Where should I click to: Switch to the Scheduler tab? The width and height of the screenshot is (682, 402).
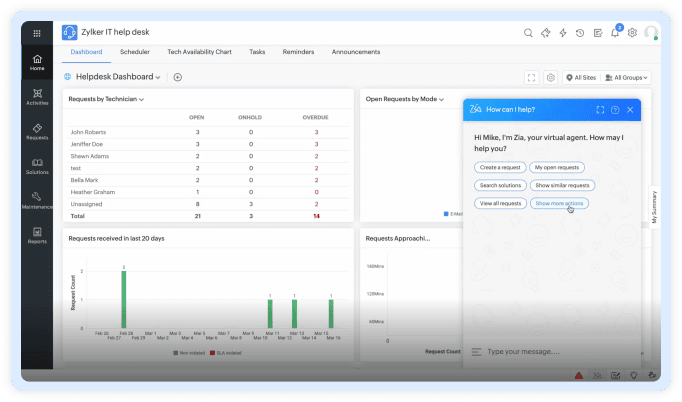135,52
